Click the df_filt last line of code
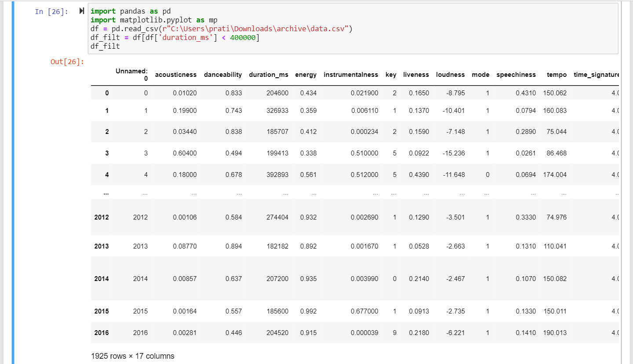The width and height of the screenshot is (633, 364). (105, 46)
